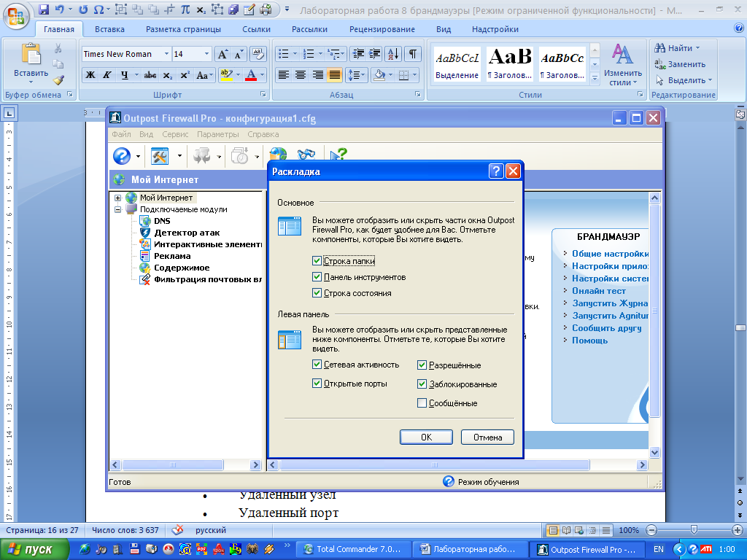The image size is (747, 560).
Task: Open Найти dropdown arrow
Action: pos(698,48)
